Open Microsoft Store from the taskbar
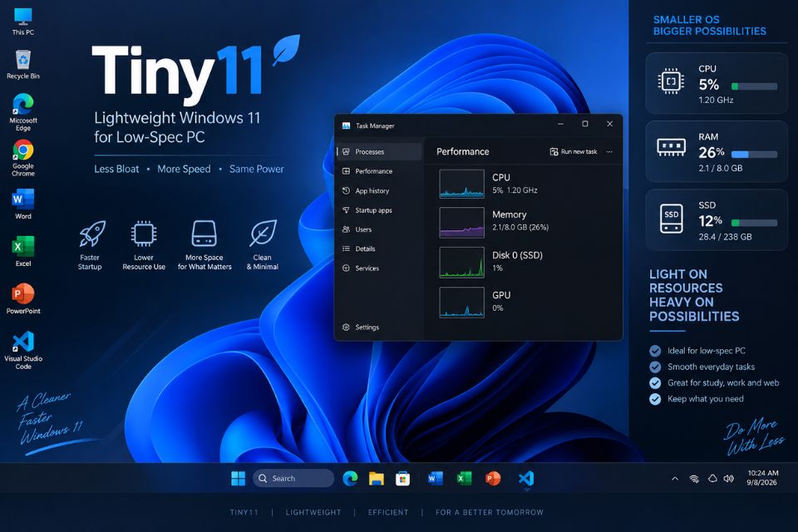Viewport: 798px width, 532px height. click(402, 479)
